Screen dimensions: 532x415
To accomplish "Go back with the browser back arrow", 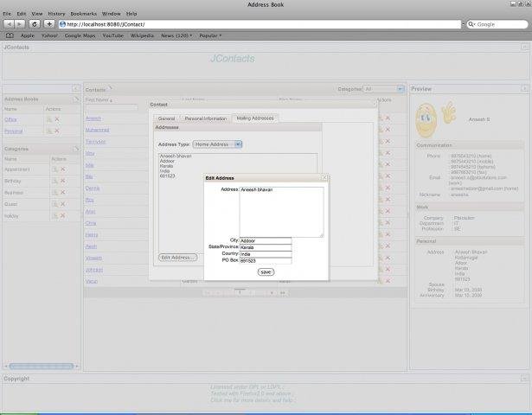I will pyautogui.click(x=10, y=24).
